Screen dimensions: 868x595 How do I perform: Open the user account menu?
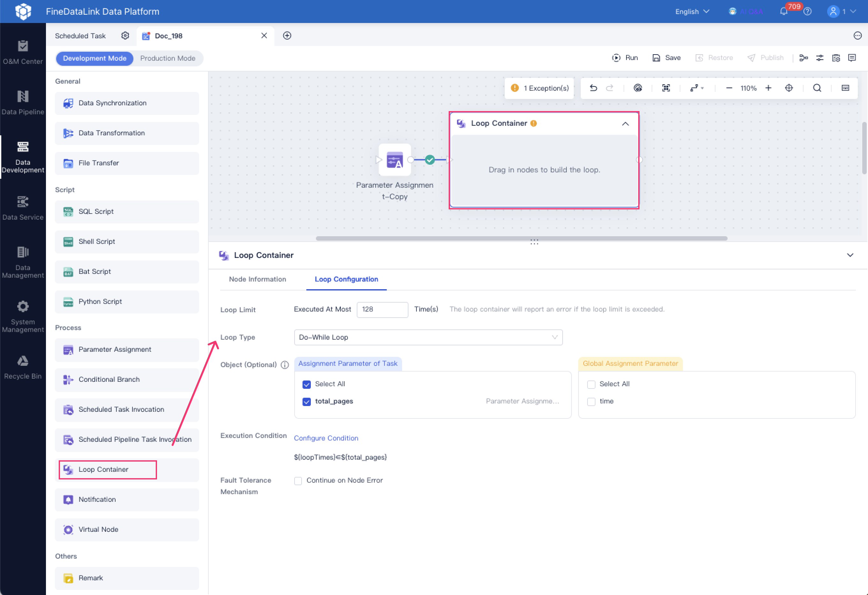tap(842, 11)
